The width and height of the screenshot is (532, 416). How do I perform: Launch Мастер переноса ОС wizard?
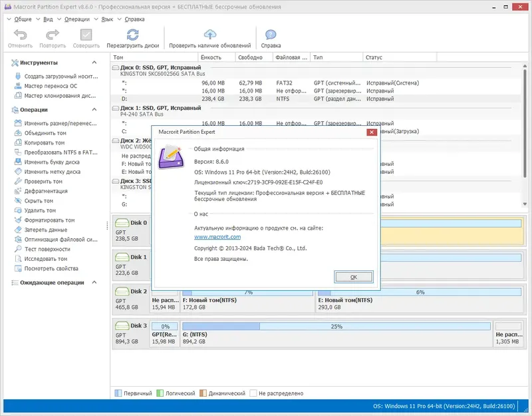coord(47,86)
